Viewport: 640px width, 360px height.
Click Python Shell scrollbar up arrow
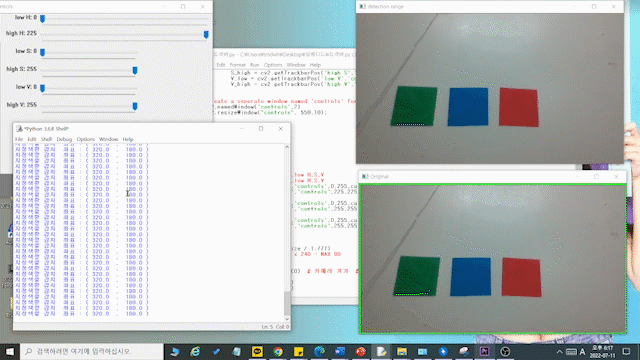tap(287, 147)
